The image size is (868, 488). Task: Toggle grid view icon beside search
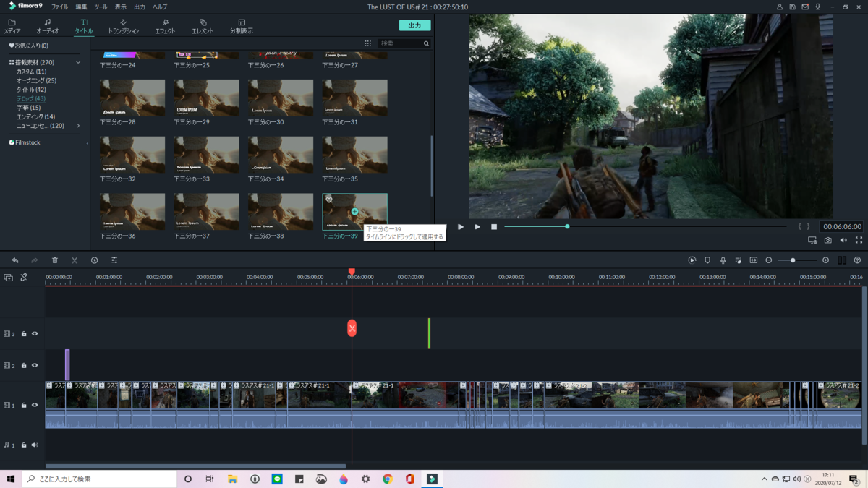tap(368, 43)
